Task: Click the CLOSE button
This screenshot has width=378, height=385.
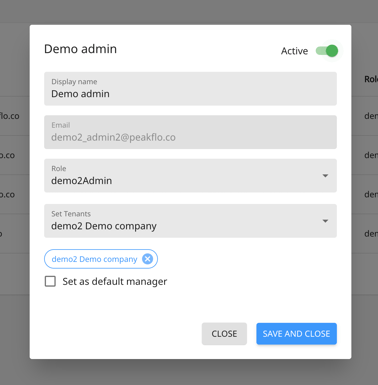Action: [x=224, y=334]
